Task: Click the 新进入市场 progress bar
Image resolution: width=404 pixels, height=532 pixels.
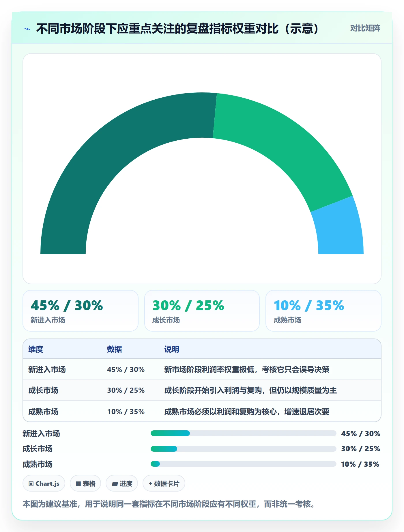Action: [243, 433]
